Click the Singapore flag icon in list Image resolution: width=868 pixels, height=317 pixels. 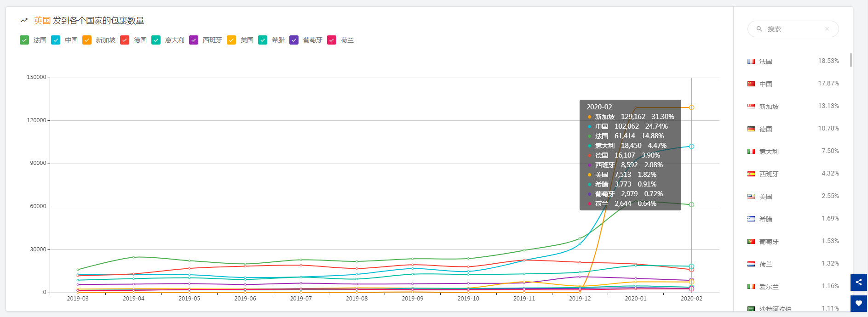(751, 107)
